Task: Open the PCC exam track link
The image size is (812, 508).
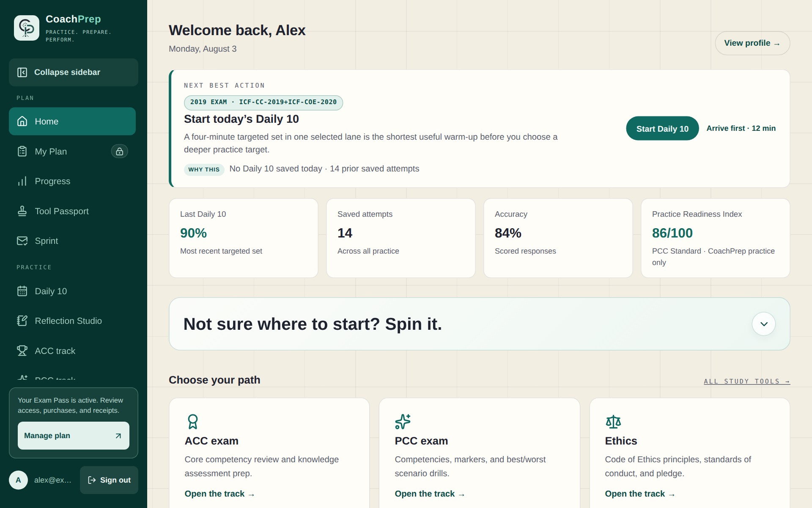Action: [430, 494]
